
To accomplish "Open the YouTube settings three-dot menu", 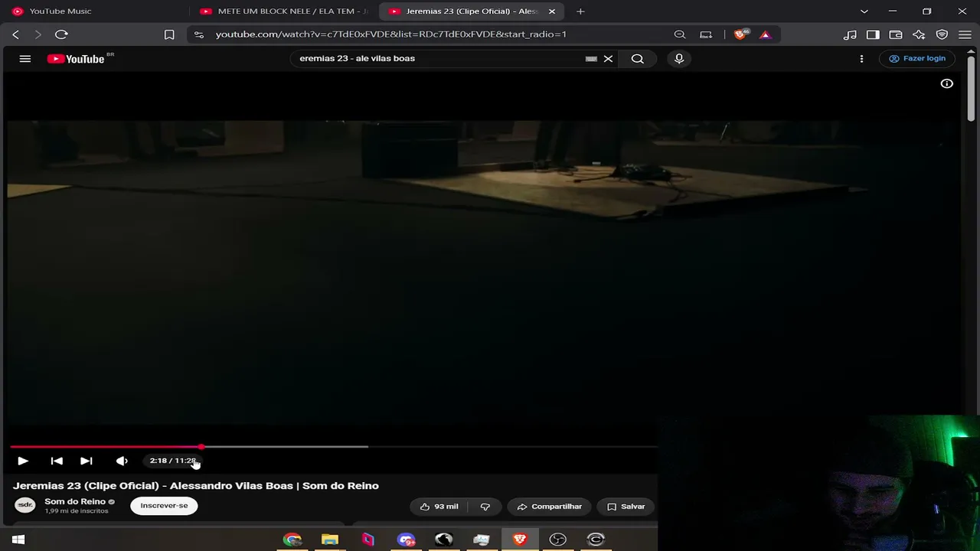I will 861,59.
